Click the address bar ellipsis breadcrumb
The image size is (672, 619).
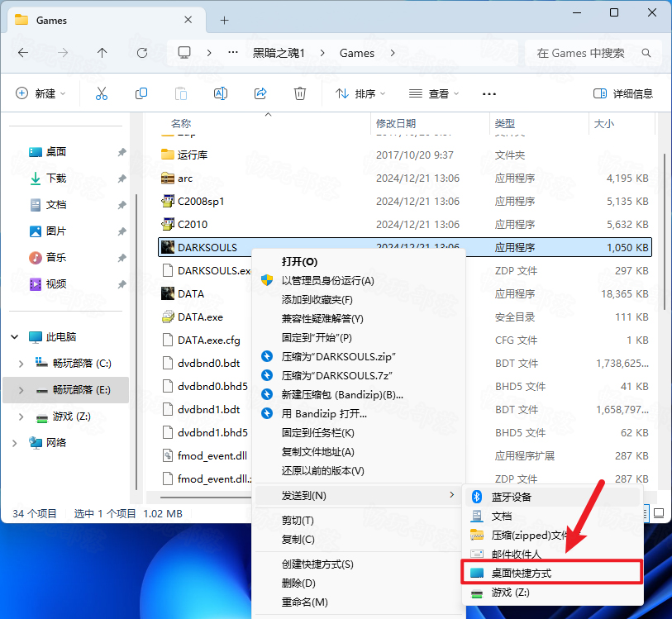[233, 52]
